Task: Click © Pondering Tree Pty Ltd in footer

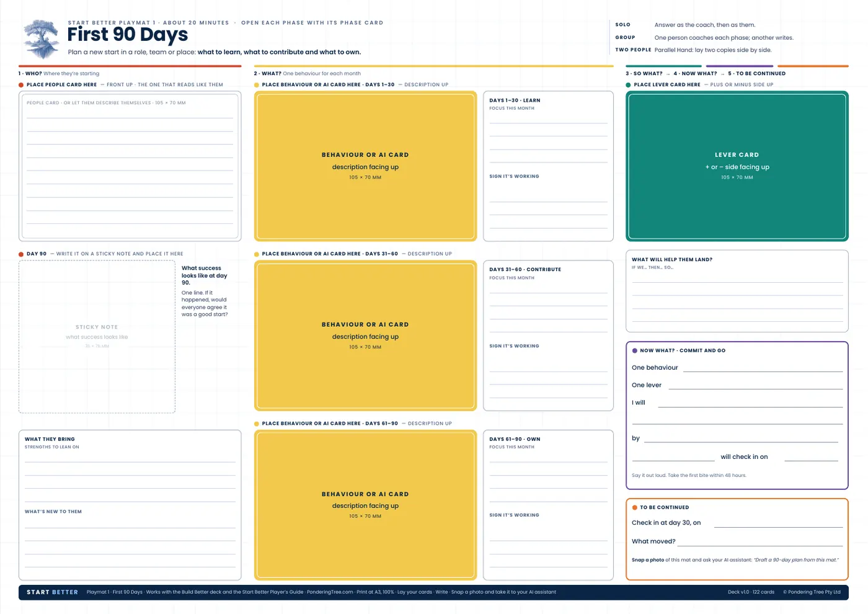Action: click(812, 592)
